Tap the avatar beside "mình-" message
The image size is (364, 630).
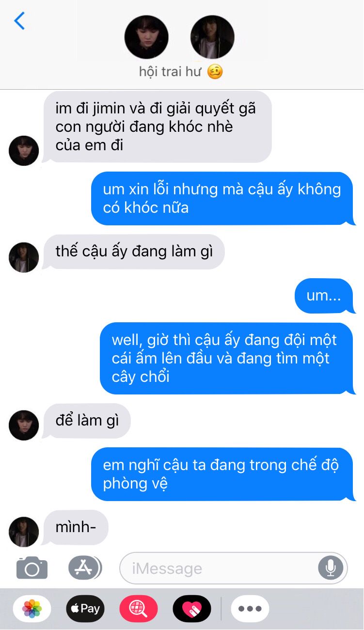(x=24, y=532)
